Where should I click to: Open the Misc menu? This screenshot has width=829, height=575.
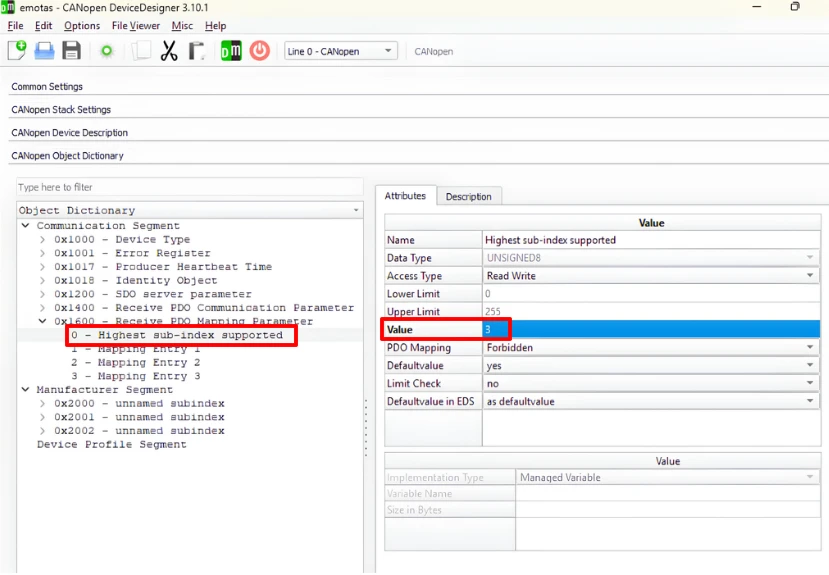coord(182,26)
